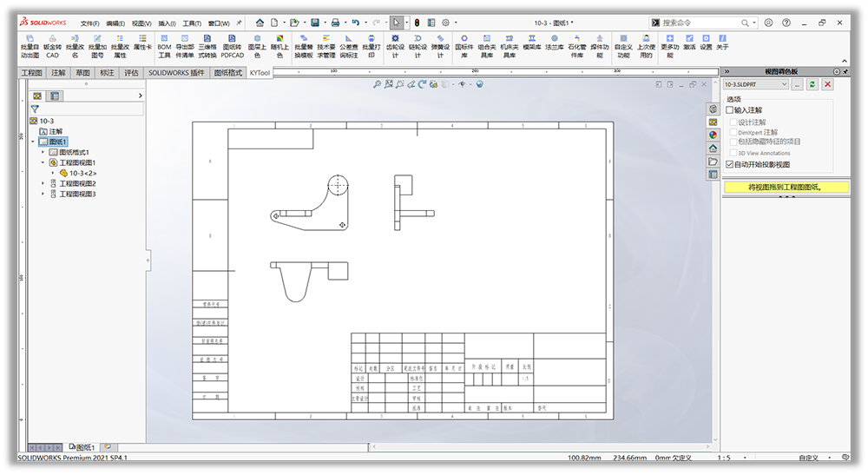This screenshot has height=475, width=868.
Task: Click the red X clear button in View Palette
Action: [x=827, y=84]
